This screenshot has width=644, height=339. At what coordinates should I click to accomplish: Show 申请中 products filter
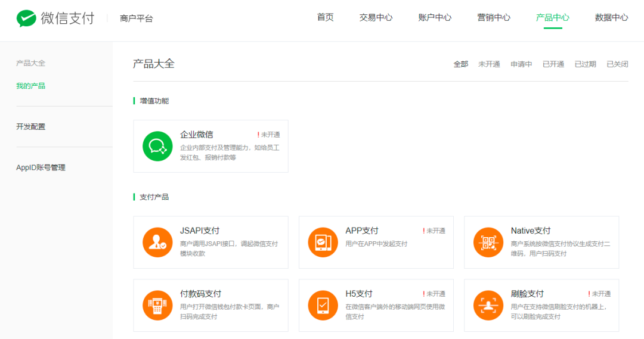point(521,64)
